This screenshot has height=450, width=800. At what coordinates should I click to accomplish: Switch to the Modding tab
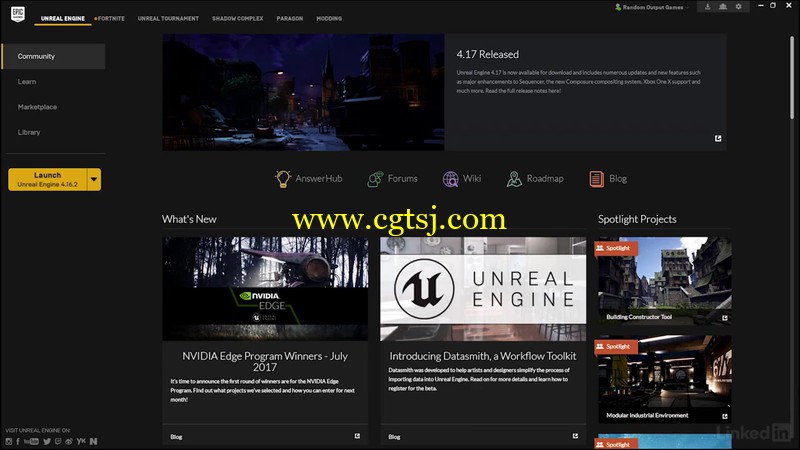pyautogui.click(x=329, y=18)
